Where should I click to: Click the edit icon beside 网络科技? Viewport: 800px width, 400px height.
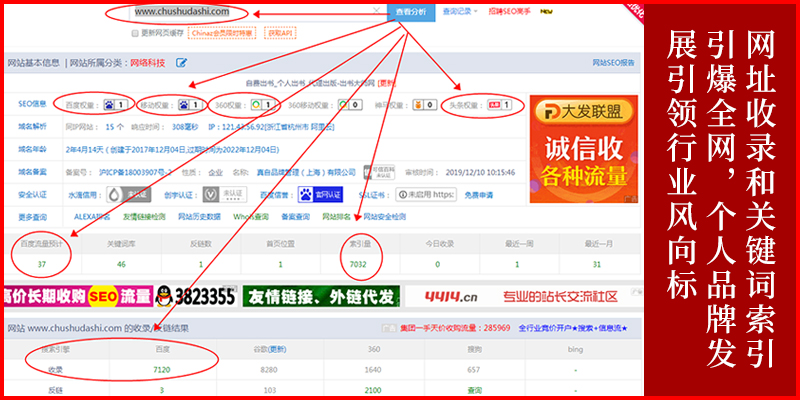(x=181, y=62)
